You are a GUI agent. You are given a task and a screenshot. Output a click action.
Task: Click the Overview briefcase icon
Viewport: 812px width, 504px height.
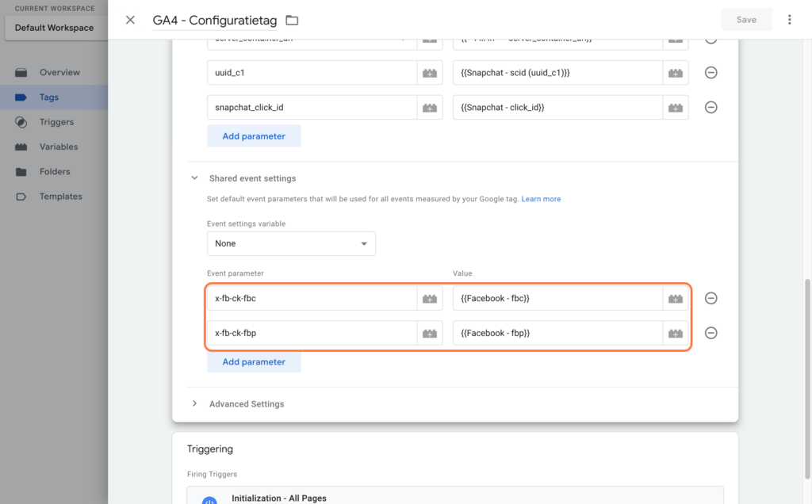pos(21,72)
